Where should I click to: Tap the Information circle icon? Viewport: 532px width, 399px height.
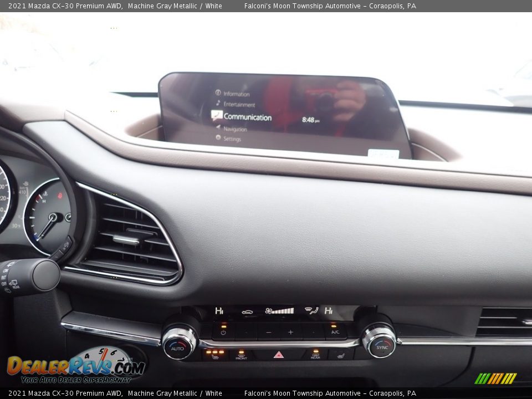[x=218, y=93]
